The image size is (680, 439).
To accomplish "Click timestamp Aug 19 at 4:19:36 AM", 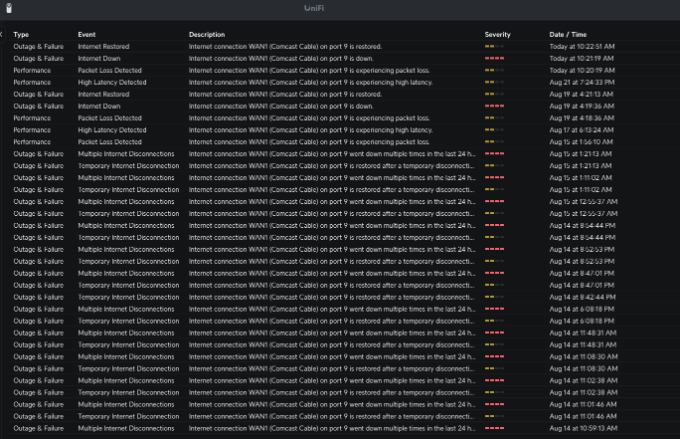I will coord(582,106).
